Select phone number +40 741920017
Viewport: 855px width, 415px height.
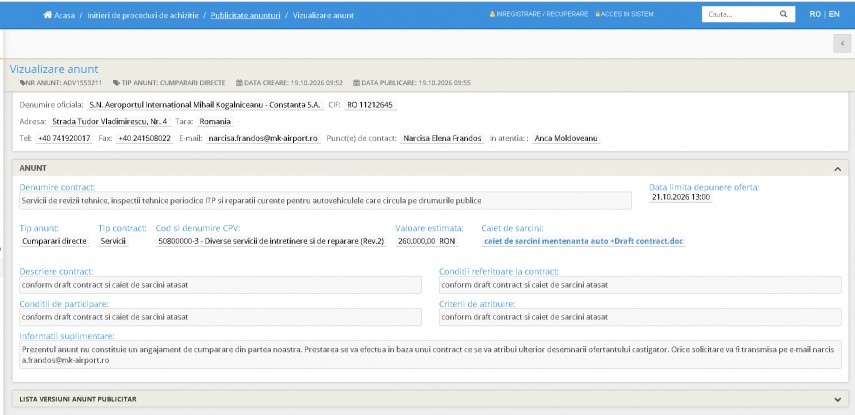(x=64, y=139)
